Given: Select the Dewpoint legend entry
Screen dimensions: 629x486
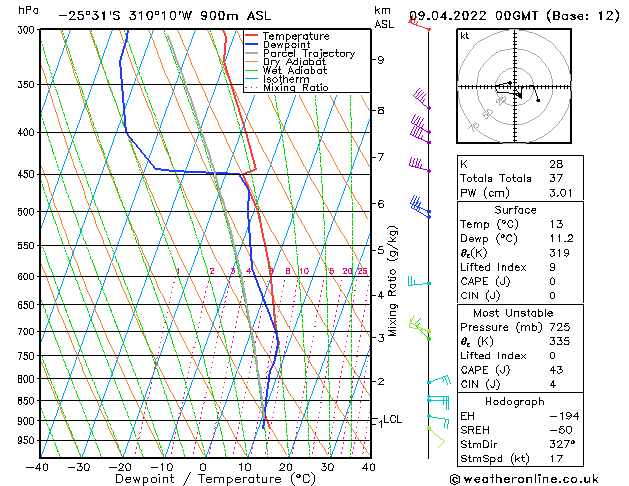Looking at the screenshot, I should pyautogui.click(x=286, y=45).
